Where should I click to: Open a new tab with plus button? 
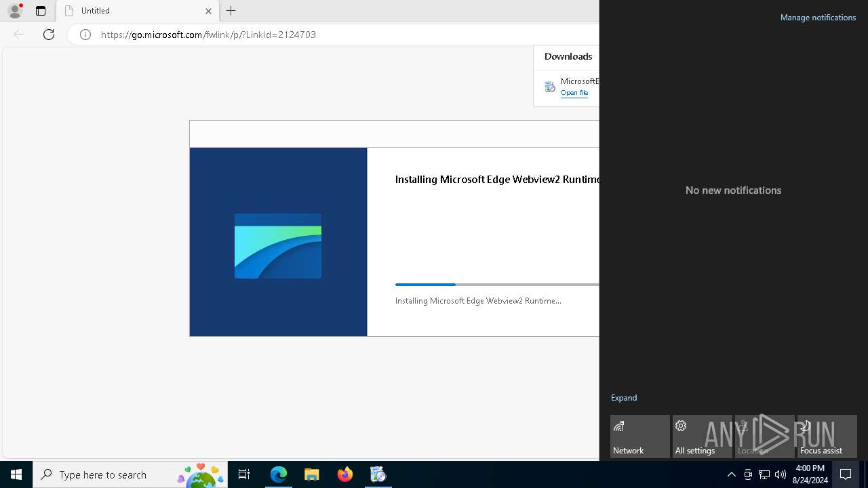pyautogui.click(x=231, y=11)
